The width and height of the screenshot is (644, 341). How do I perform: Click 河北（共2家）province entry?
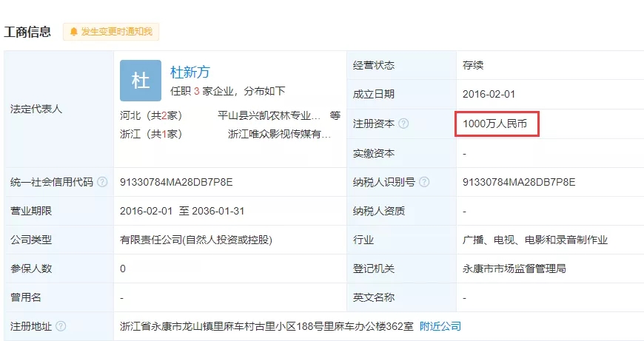(151, 115)
